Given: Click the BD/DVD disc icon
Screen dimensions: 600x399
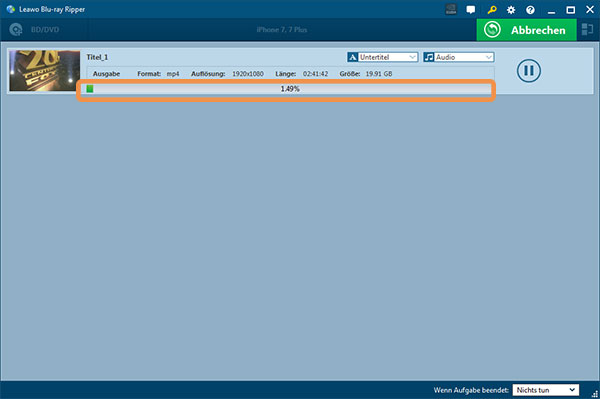Looking at the screenshot, I should (x=16, y=29).
